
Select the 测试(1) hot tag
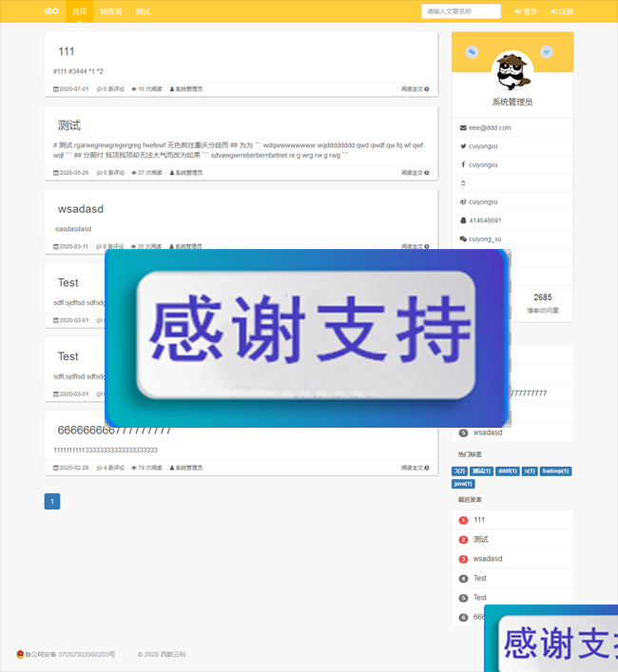pos(481,471)
